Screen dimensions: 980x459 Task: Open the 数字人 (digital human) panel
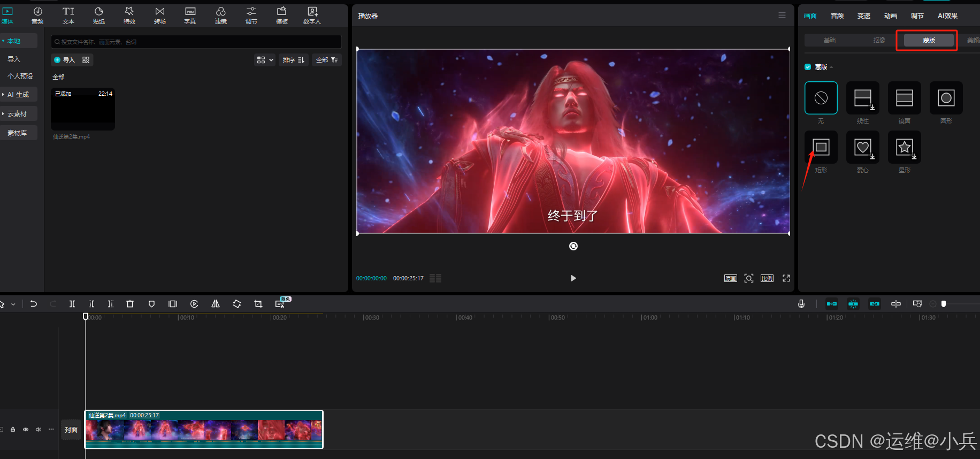click(x=312, y=16)
